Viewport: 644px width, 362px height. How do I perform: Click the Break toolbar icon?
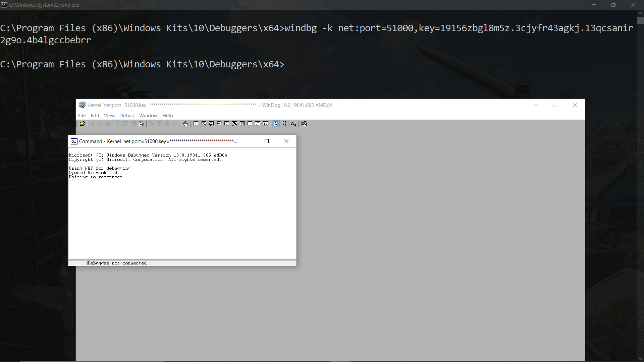pyautogui.click(x=142, y=124)
